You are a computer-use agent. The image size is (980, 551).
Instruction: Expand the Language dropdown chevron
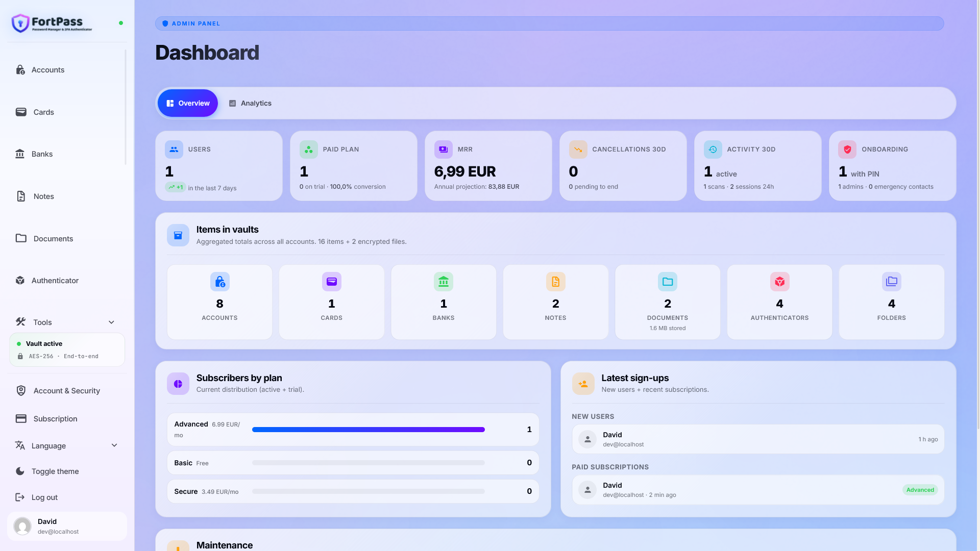pyautogui.click(x=114, y=445)
